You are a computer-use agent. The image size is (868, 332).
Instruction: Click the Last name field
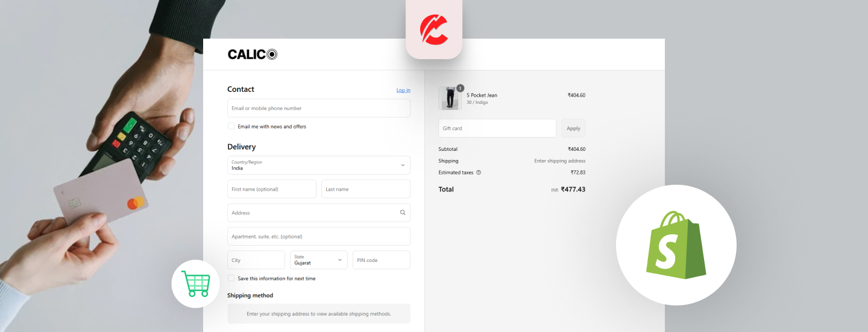coord(366,189)
